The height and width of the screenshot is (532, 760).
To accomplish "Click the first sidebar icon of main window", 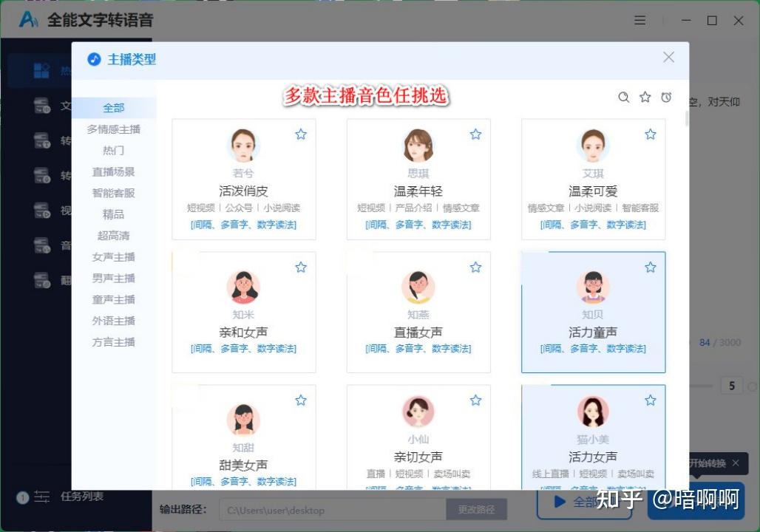I will [x=41, y=71].
